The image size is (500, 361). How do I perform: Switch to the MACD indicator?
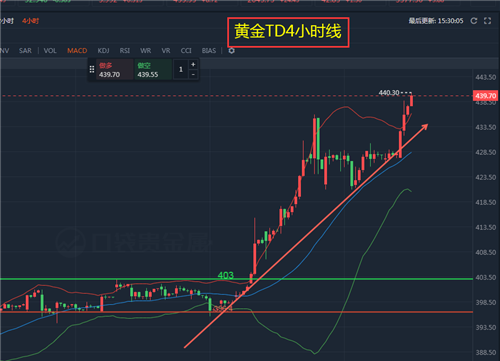click(x=77, y=51)
